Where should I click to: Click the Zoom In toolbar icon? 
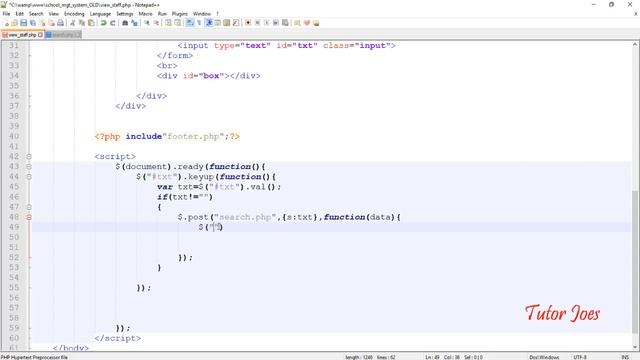[x=147, y=23]
